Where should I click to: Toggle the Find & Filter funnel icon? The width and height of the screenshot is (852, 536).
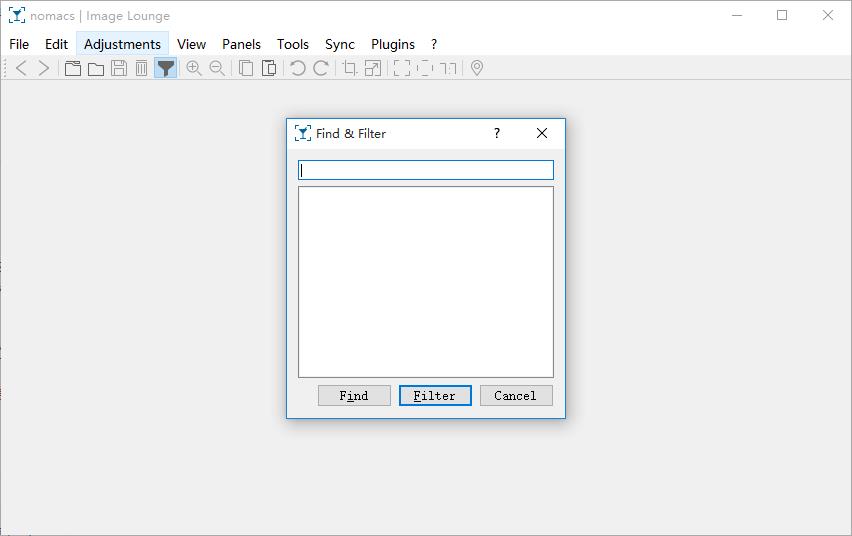[x=165, y=68]
